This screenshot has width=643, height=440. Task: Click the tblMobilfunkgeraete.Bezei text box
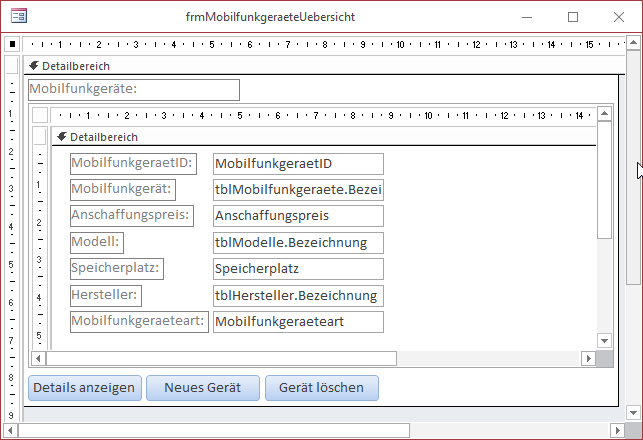(x=298, y=189)
